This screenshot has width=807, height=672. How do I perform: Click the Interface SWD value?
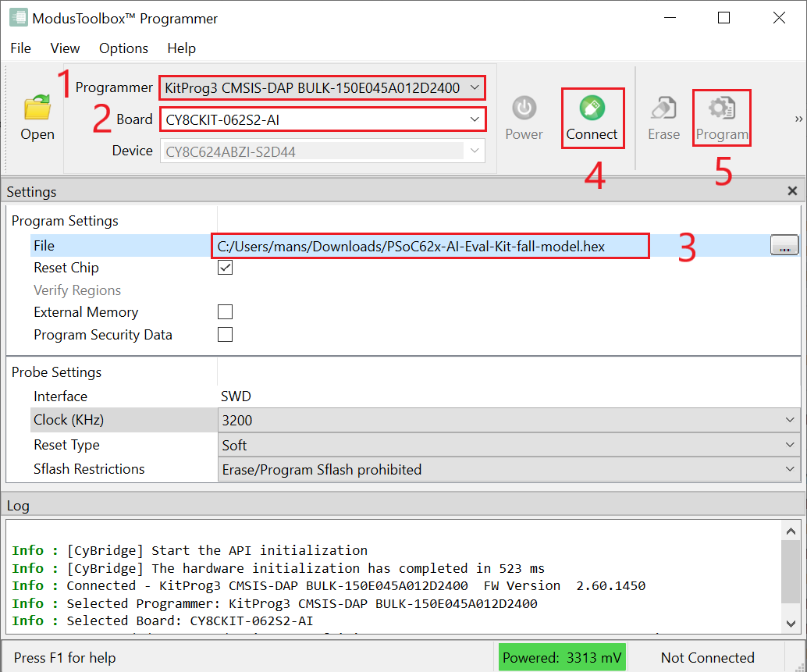236,396
